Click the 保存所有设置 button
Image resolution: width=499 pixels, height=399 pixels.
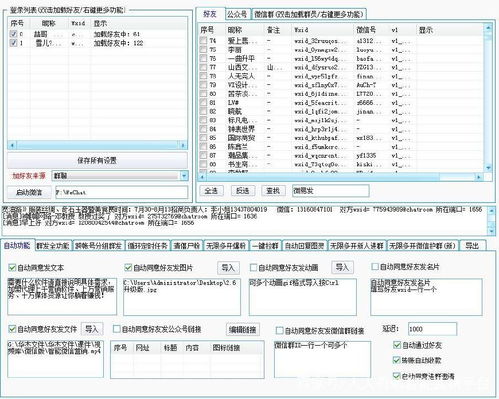pos(97,160)
